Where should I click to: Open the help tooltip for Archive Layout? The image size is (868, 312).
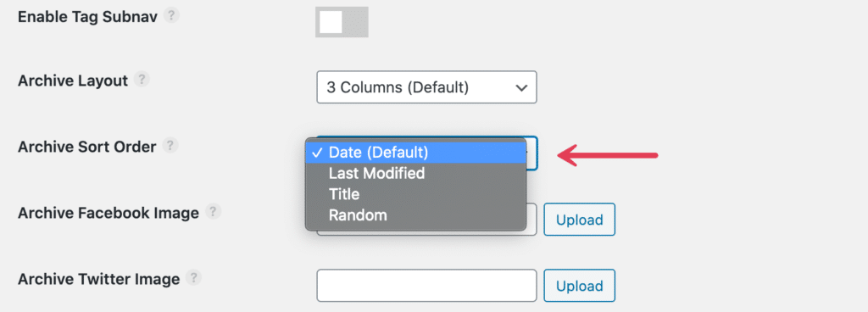click(x=142, y=80)
